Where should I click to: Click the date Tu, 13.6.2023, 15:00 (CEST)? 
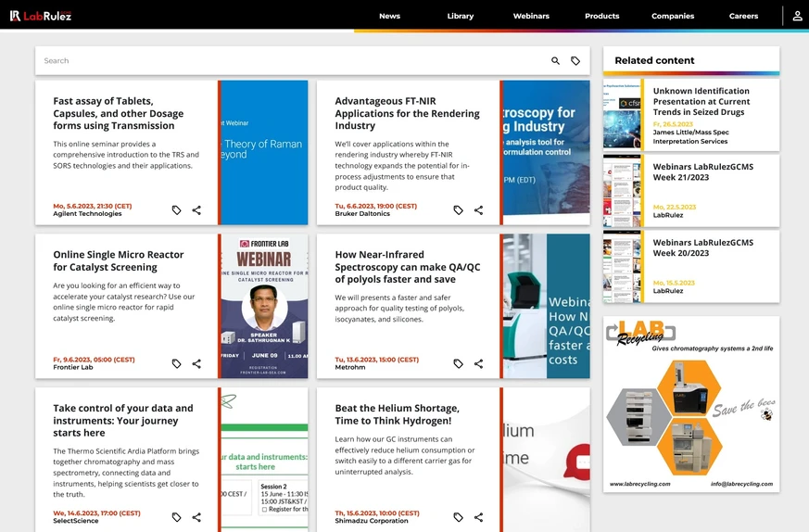click(376, 360)
